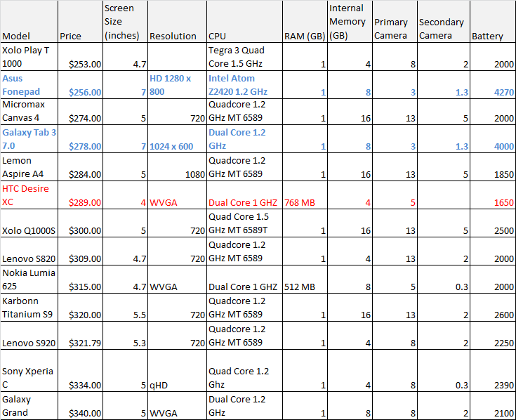The width and height of the screenshot is (516, 420).
Task: Click the $289.00 price cell
Action: pyautogui.click(x=80, y=195)
